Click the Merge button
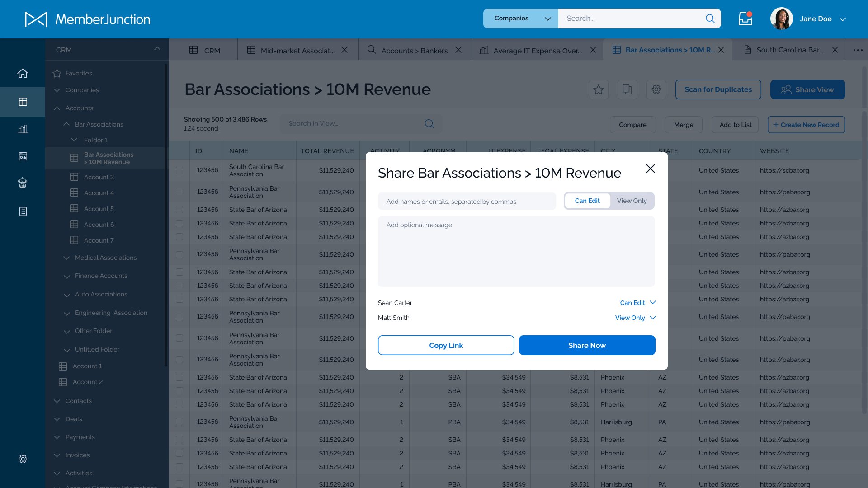Image resolution: width=868 pixels, height=488 pixels. pos(683,125)
